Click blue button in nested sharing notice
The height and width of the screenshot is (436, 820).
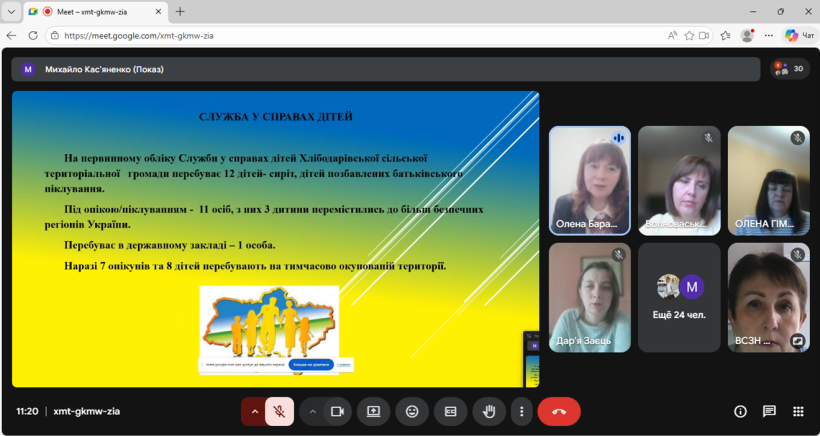click(310, 364)
